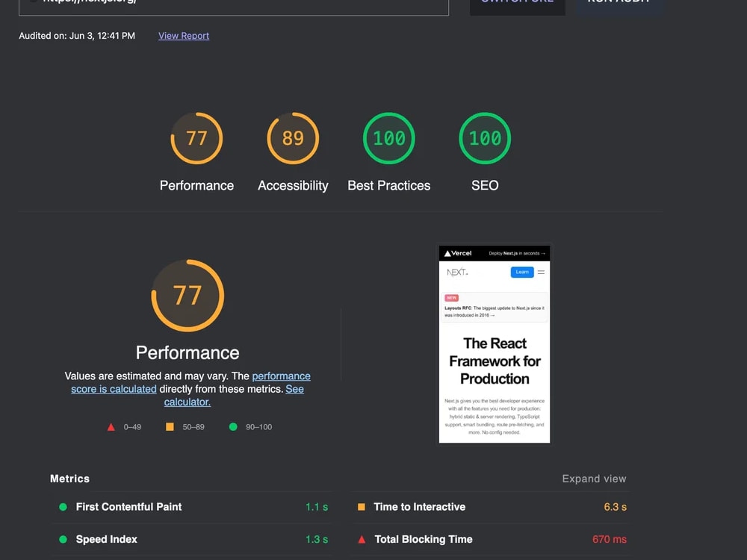Select the First Contentful Paint metric label
The height and width of the screenshot is (560, 747).
(x=128, y=507)
